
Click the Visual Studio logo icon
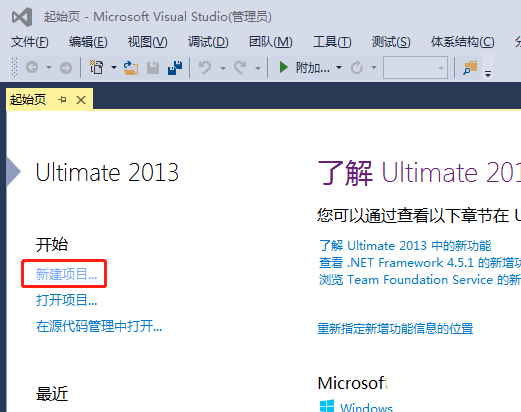(22, 17)
